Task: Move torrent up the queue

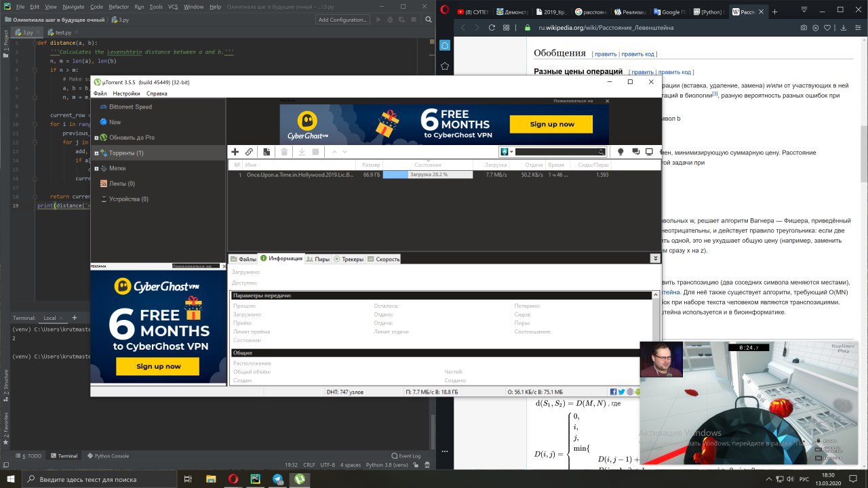Action: 334,152
